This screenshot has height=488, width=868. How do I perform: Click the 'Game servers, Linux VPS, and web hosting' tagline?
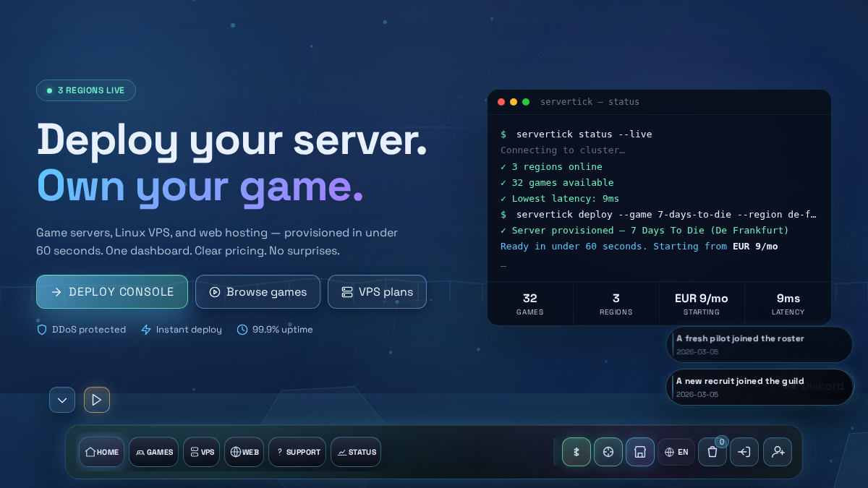point(217,242)
